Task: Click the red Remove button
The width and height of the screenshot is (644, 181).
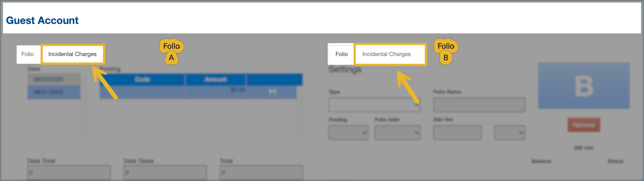Action: pyautogui.click(x=584, y=125)
